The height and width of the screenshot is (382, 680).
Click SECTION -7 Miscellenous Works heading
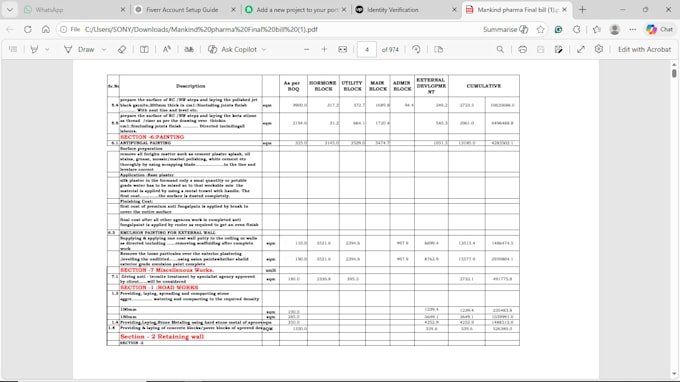pos(167,270)
